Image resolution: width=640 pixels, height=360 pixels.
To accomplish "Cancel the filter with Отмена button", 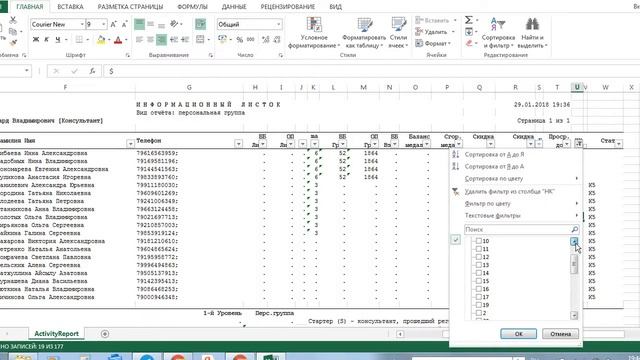I will [560, 334].
